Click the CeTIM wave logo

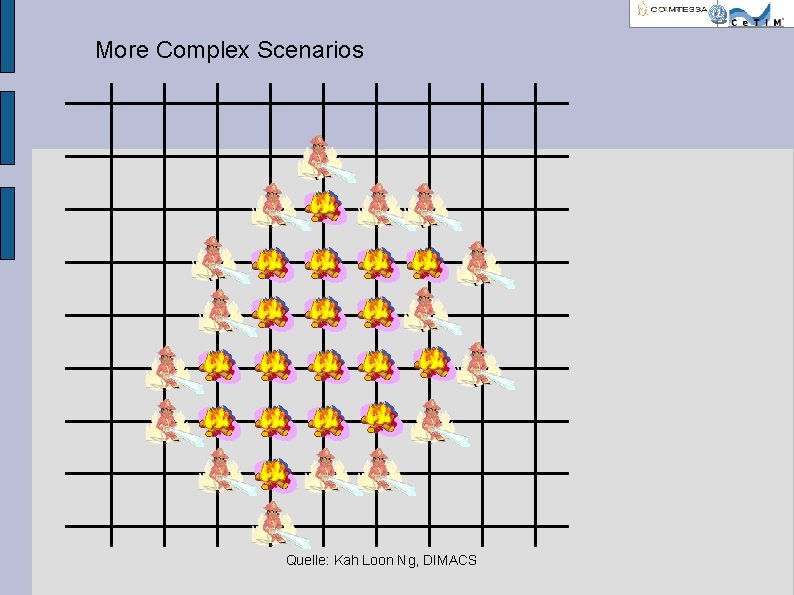point(757,16)
